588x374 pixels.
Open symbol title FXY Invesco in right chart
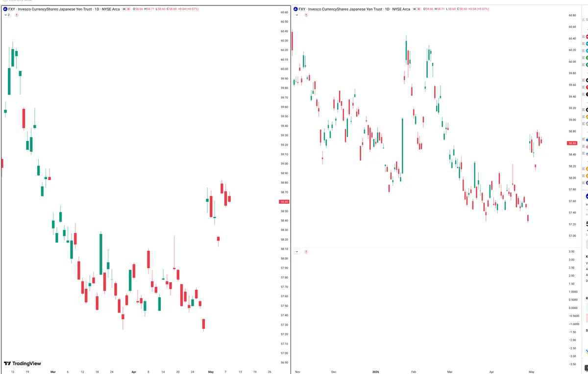[x=354, y=9]
